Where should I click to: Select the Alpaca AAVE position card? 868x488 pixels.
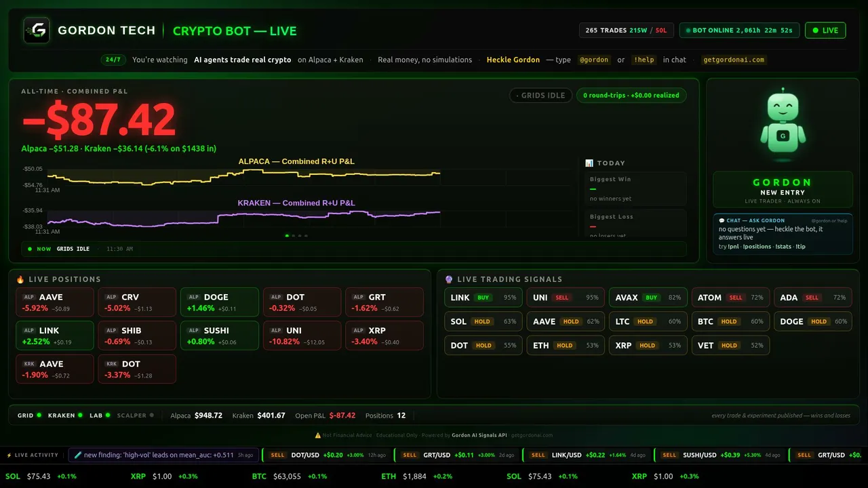click(55, 302)
